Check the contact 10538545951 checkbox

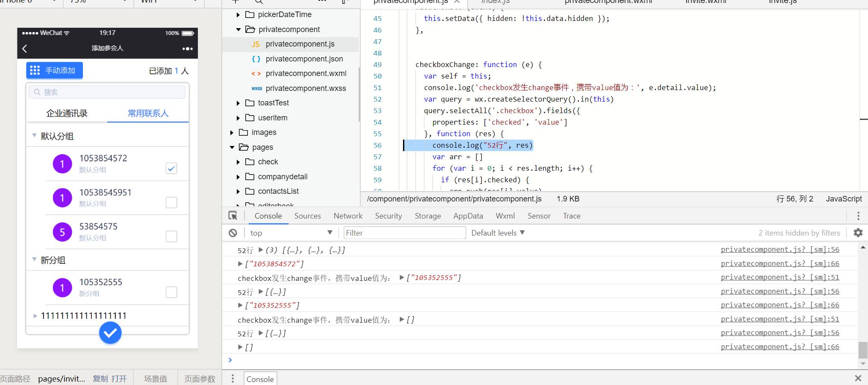pos(171,202)
